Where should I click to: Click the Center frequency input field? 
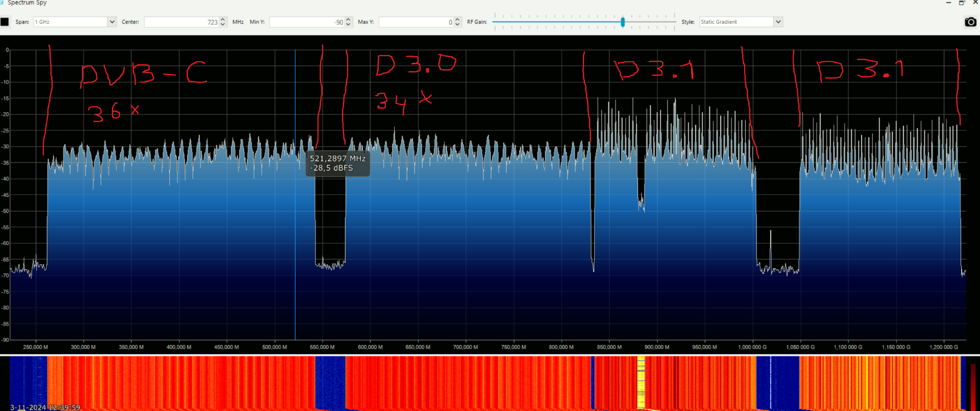pyautogui.click(x=182, y=22)
